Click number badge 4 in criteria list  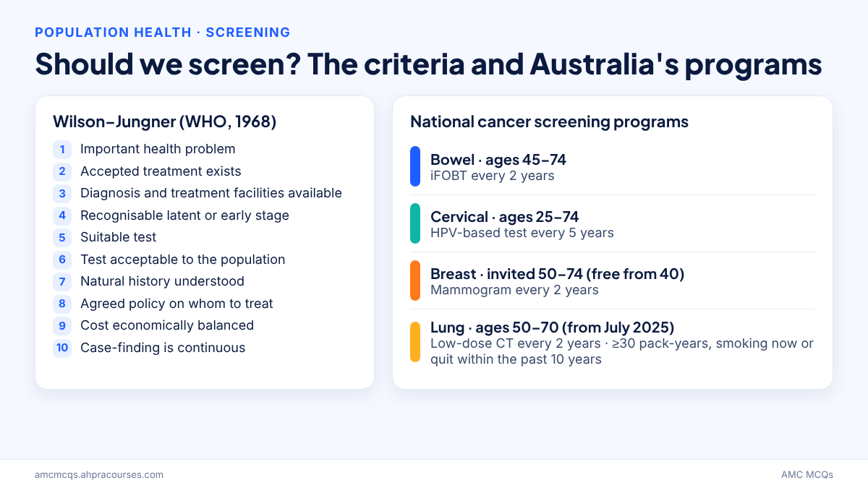coord(62,215)
